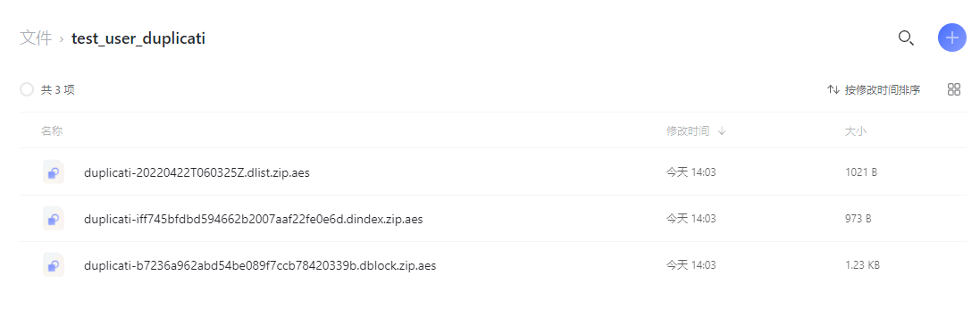
Task: Toggle the select-all circle beside 共 3 项
Action: [x=26, y=90]
